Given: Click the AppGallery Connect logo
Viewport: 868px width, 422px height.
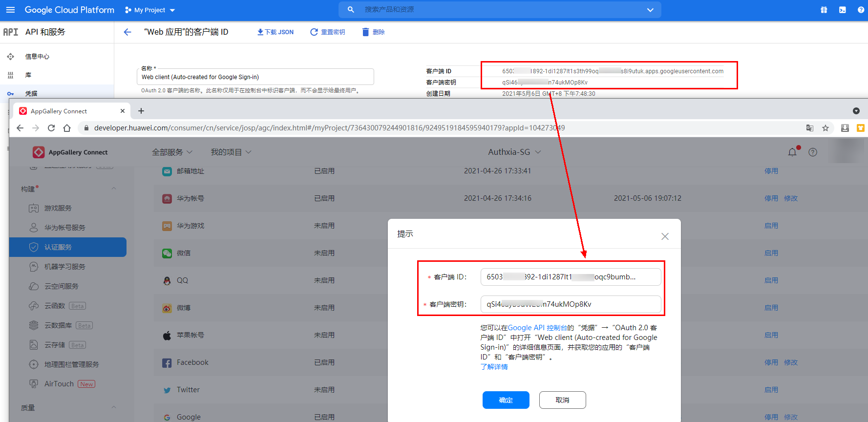Looking at the screenshot, I should point(70,152).
